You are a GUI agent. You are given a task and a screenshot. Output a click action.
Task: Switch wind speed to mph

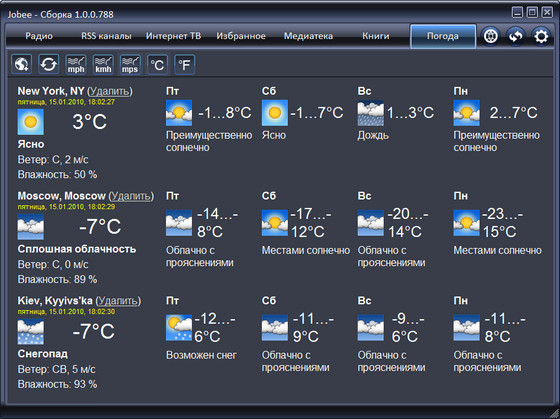pos(76,64)
